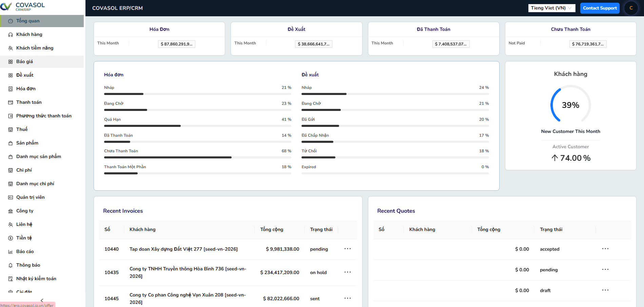Open Báo cáo using its chart icon
644x307 pixels.
[x=10, y=251]
